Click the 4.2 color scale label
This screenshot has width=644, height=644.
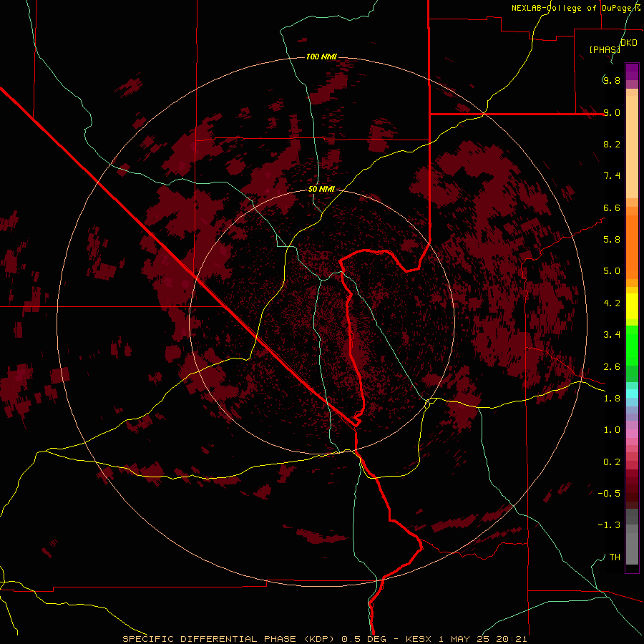(x=612, y=303)
